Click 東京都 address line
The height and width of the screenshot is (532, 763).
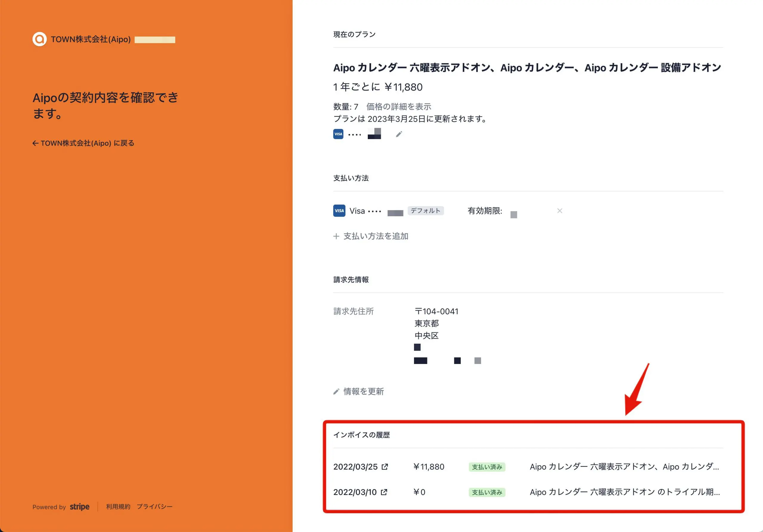[x=427, y=323]
